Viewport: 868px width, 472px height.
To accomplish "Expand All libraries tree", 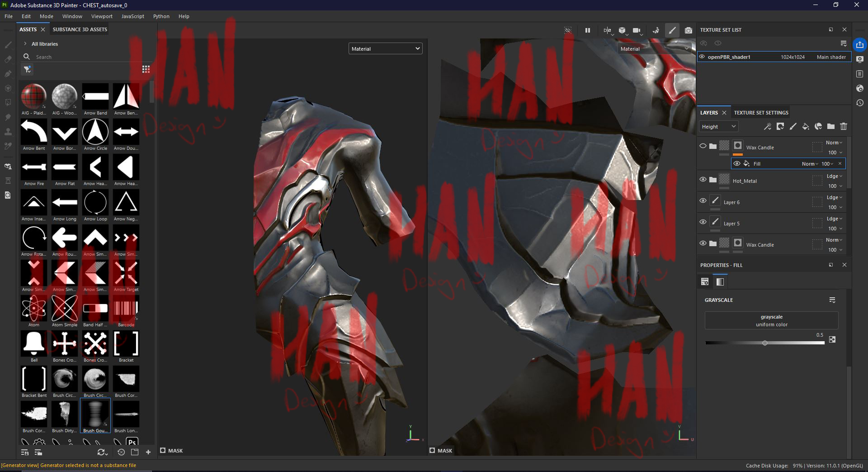I will coord(25,44).
